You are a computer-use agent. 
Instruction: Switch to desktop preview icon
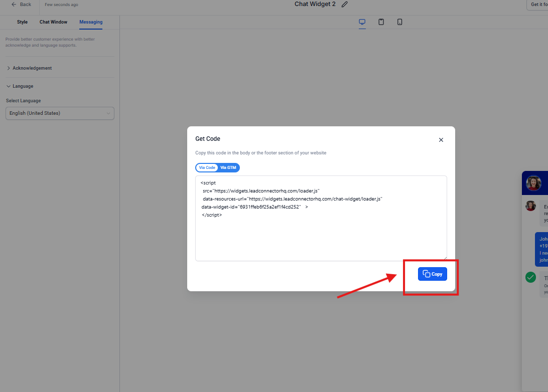coord(362,22)
